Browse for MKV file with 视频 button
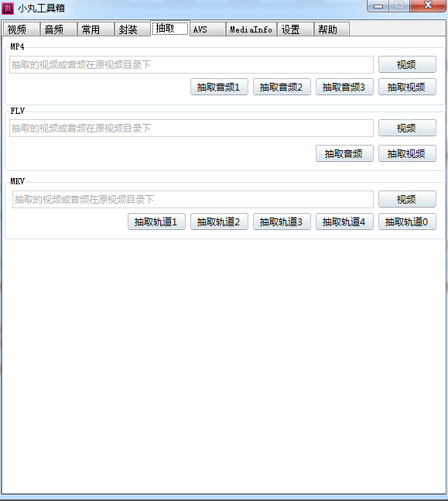The image size is (448, 501). tap(407, 199)
